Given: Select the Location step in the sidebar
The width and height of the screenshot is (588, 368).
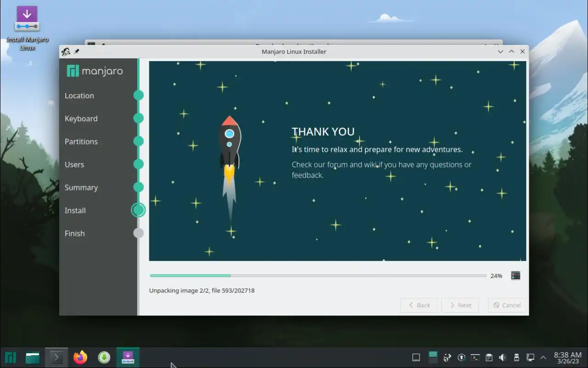Looking at the screenshot, I should point(79,96).
